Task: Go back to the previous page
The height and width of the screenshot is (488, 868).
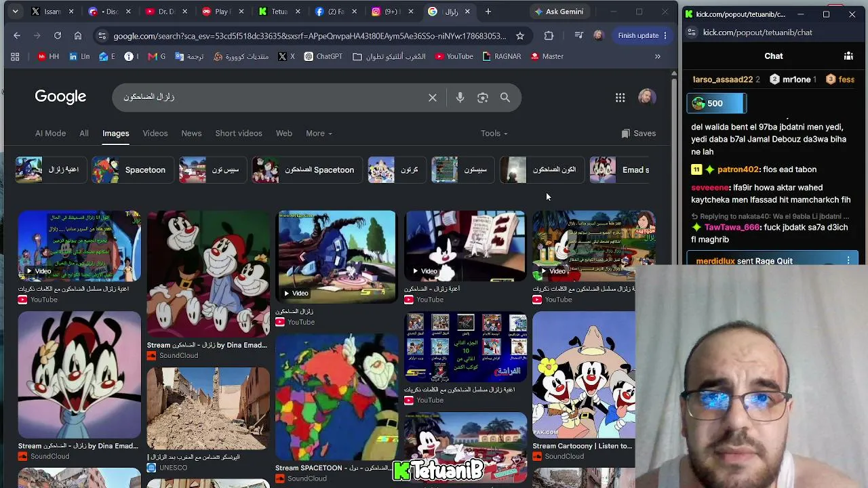Action: 17,35
